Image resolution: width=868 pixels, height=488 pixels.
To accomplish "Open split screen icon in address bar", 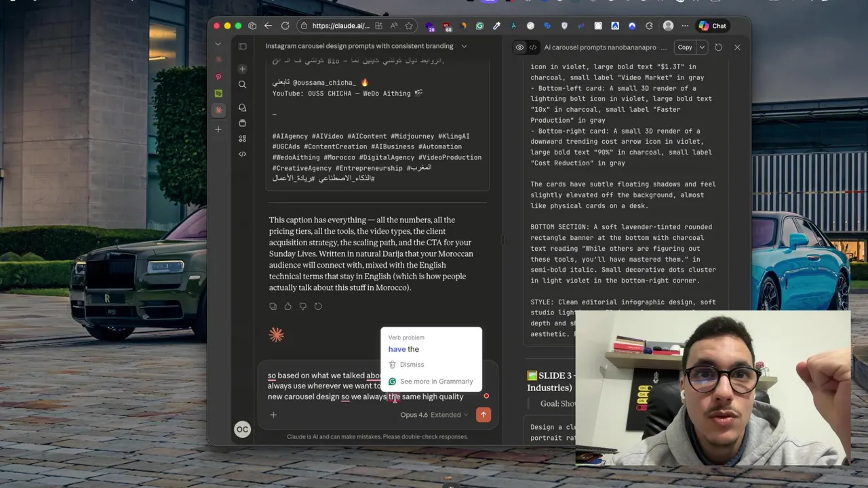I will pyautogui.click(x=378, y=26).
